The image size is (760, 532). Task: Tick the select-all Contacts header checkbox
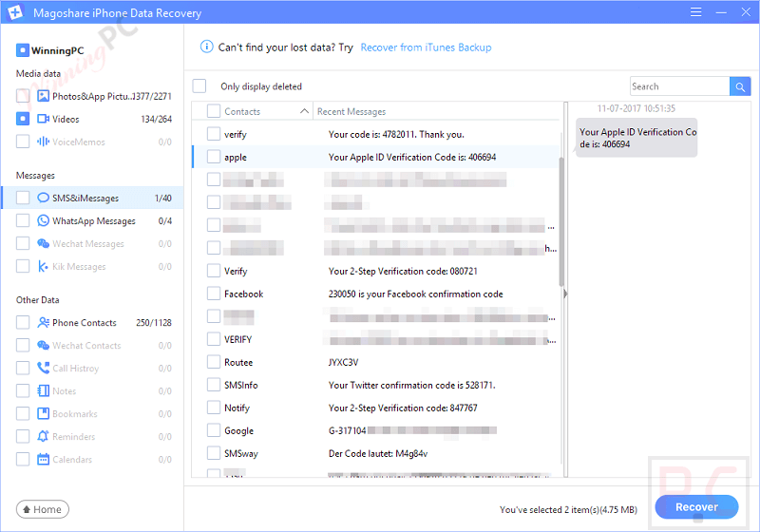click(214, 111)
